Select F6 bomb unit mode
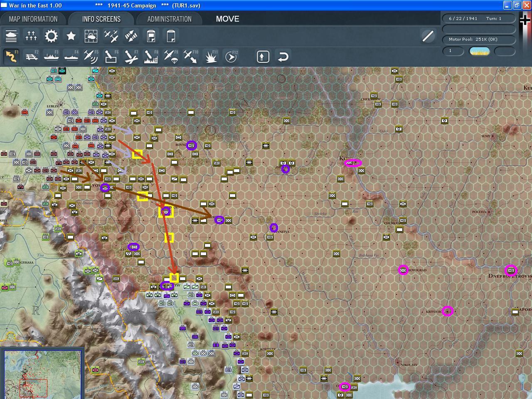The image size is (532, 399). coord(111,57)
